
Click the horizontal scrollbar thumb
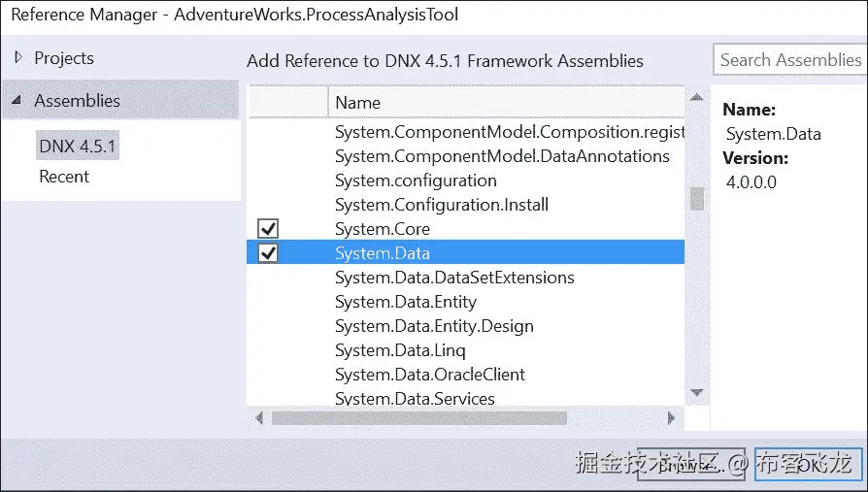click(417, 418)
